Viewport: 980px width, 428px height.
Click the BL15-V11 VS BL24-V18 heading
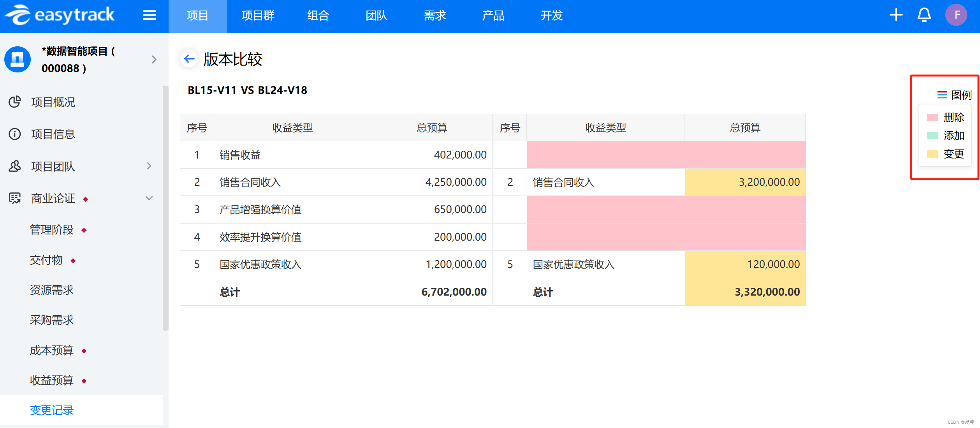pos(247,90)
